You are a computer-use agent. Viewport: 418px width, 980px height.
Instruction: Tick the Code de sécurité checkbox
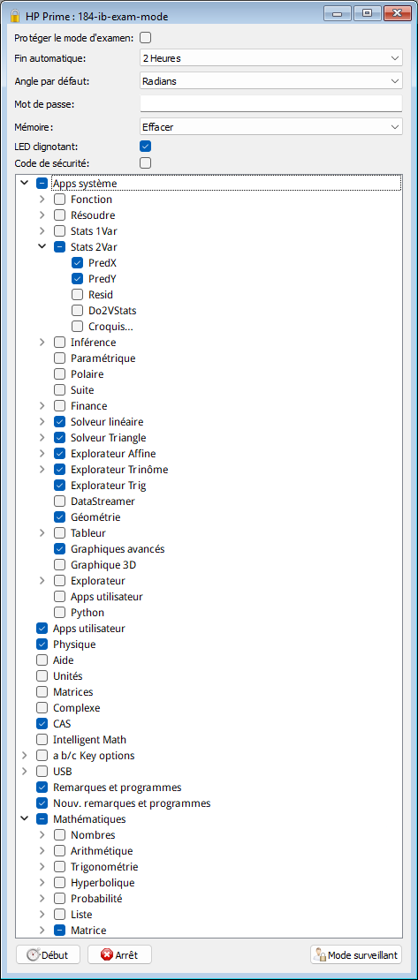tap(145, 163)
